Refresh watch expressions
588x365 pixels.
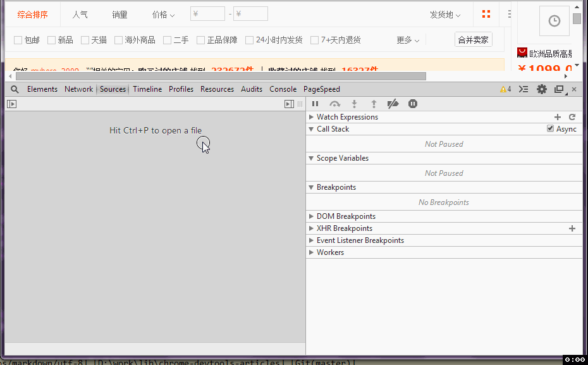click(x=572, y=117)
